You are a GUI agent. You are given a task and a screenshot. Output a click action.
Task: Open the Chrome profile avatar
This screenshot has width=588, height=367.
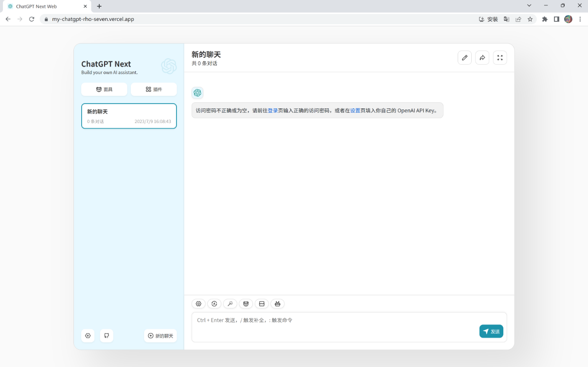tap(568, 19)
